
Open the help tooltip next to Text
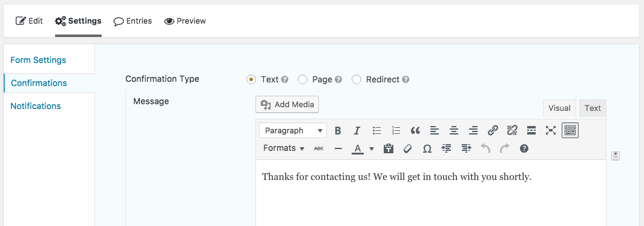pyautogui.click(x=284, y=80)
